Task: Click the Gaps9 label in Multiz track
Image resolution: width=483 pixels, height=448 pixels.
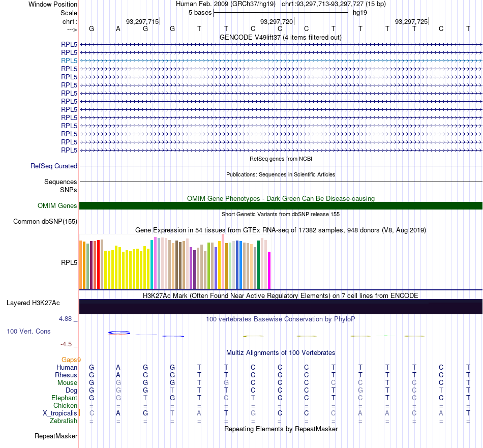Action: click(x=71, y=360)
